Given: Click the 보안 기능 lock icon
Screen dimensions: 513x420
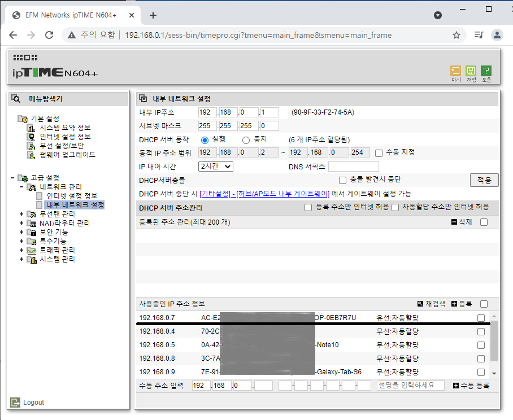Looking at the screenshot, I should [32, 233].
